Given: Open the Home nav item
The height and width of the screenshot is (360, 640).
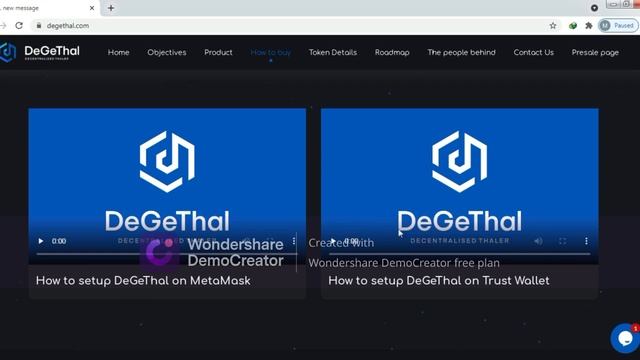Looking at the screenshot, I should click(118, 52).
